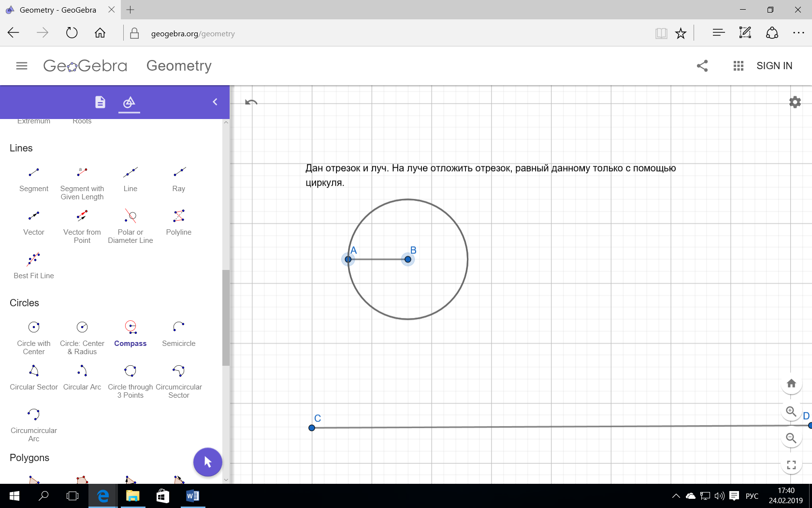Open the Windows notification center
This screenshot has width=812, height=508.
[x=734, y=496]
